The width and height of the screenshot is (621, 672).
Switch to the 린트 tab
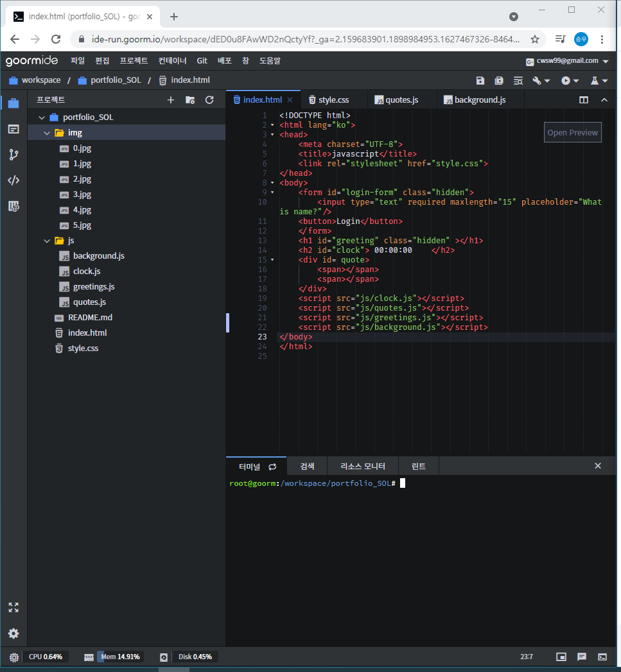pyautogui.click(x=419, y=466)
